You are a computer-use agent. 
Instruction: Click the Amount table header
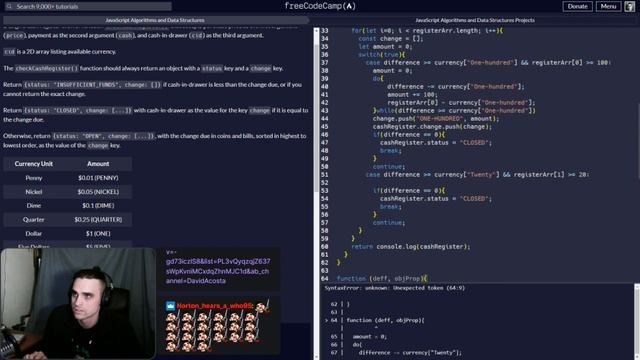(x=98, y=164)
